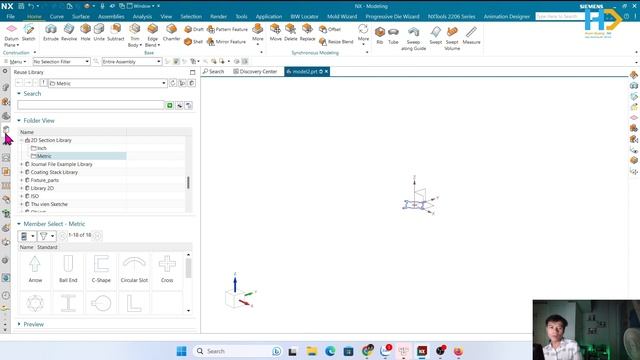Open the Mirror Feature tool
Image resolution: width=640 pixels, height=360 pixels.
point(227,42)
